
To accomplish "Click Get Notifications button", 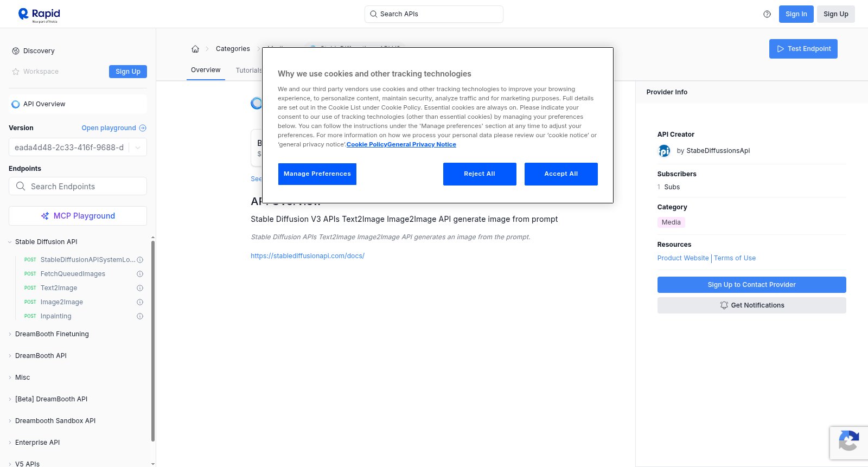I will [752, 305].
